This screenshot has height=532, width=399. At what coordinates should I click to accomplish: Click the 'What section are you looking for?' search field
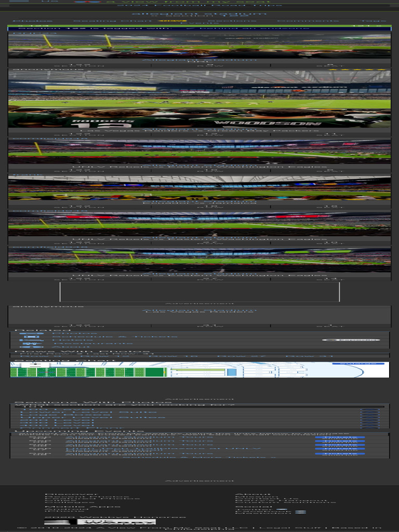point(199,406)
